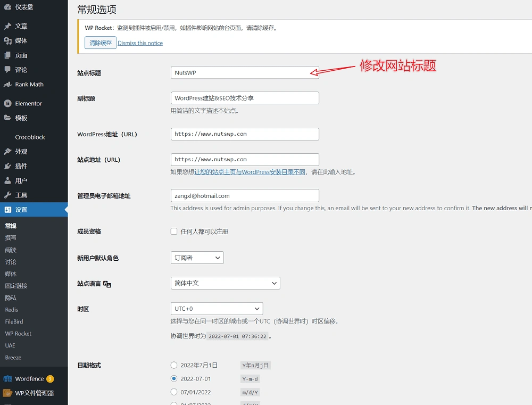The width and height of the screenshot is (532, 405).
Task: Go to 固定链接 settings submenu
Action: [x=16, y=286]
